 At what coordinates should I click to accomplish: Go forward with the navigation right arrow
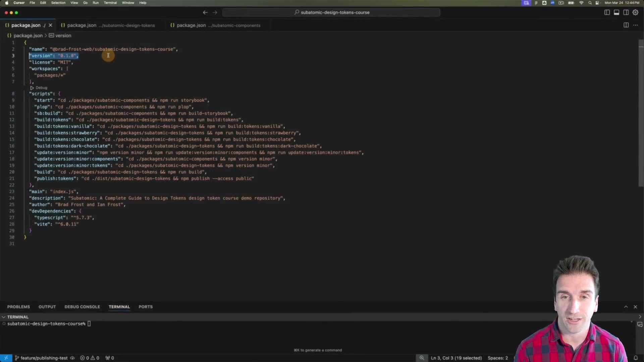click(215, 12)
